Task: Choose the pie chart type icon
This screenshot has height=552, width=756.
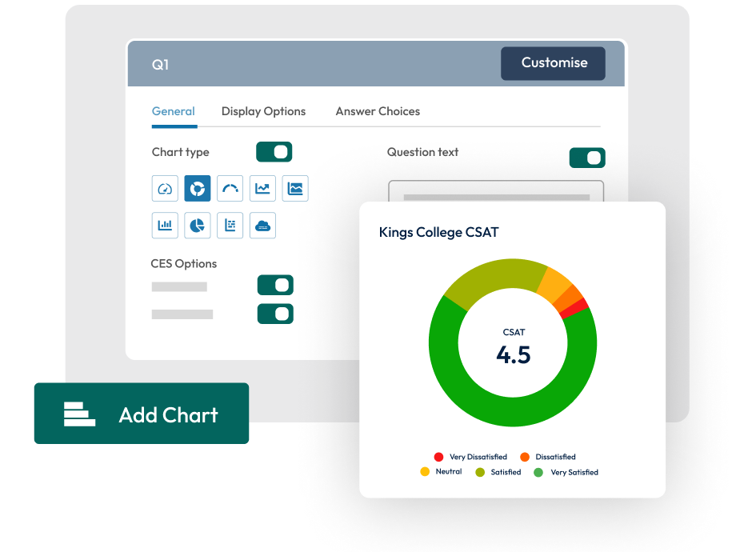Action: click(198, 226)
